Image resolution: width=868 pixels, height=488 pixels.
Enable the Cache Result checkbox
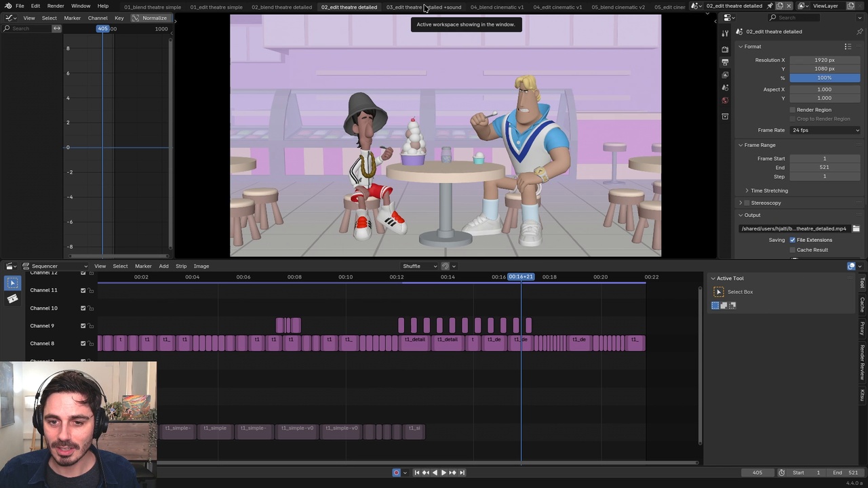point(792,250)
